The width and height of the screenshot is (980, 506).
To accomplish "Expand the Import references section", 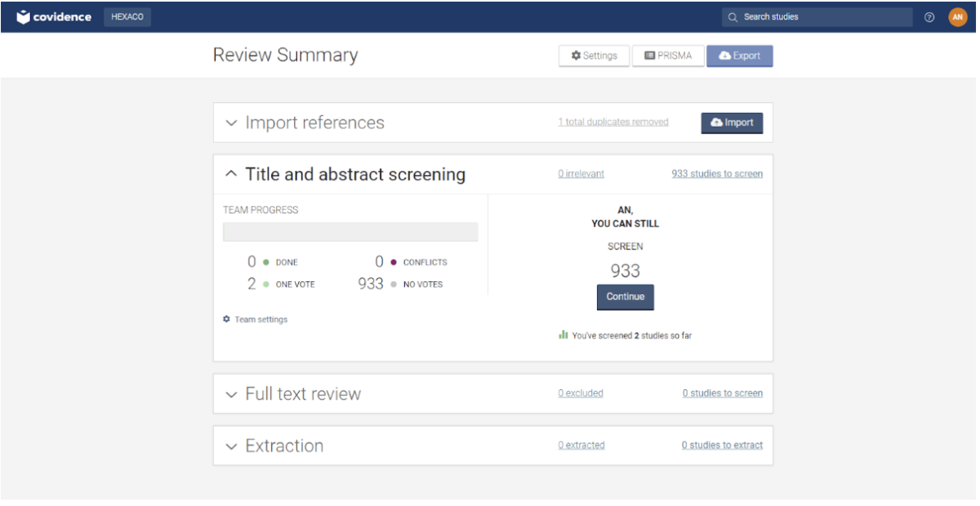I will pyautogui.click(x=231, y=123).
